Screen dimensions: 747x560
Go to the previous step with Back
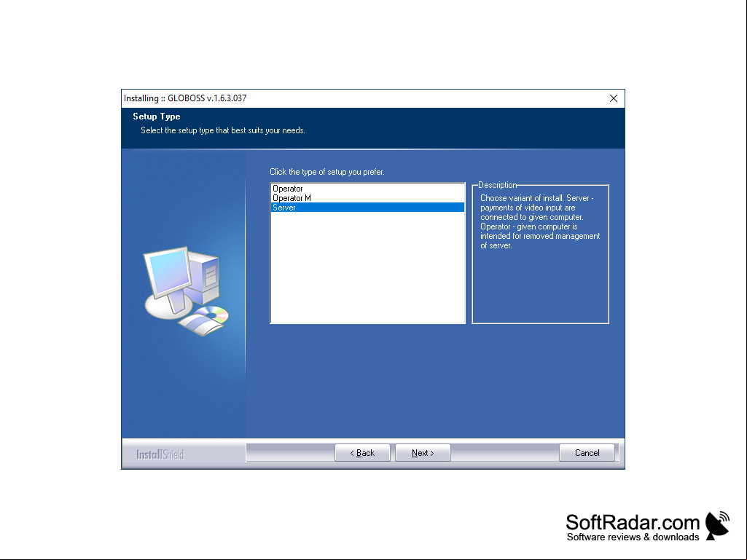click(x=362, y=453)
